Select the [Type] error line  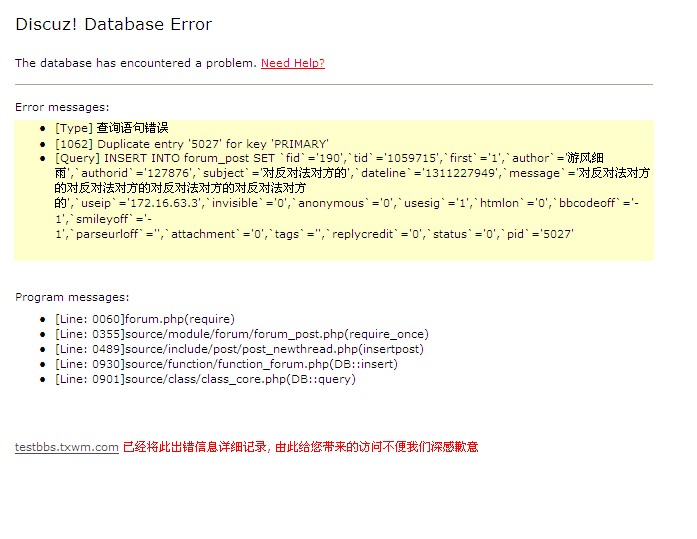(112, 128)
